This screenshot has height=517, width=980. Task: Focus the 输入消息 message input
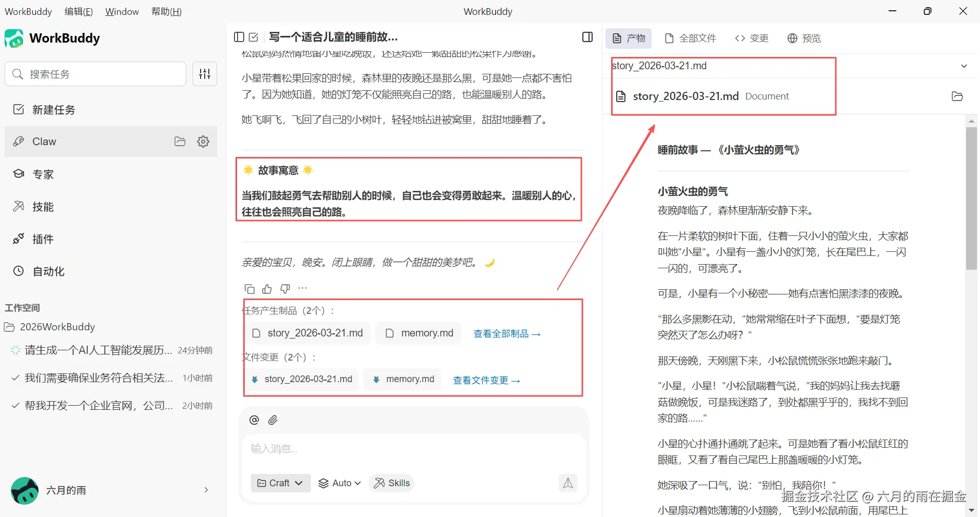(415, 449)
